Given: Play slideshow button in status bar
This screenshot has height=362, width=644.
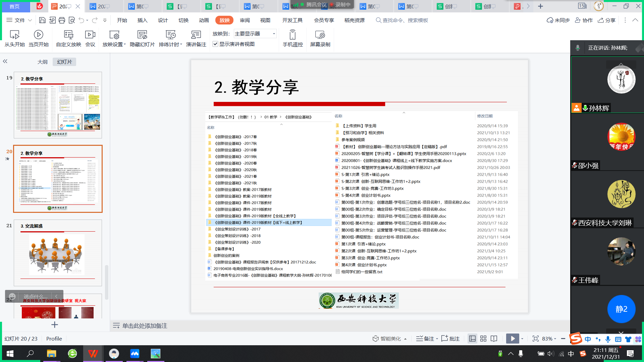Looking at the screenshot, I should [x=513, y=339].
